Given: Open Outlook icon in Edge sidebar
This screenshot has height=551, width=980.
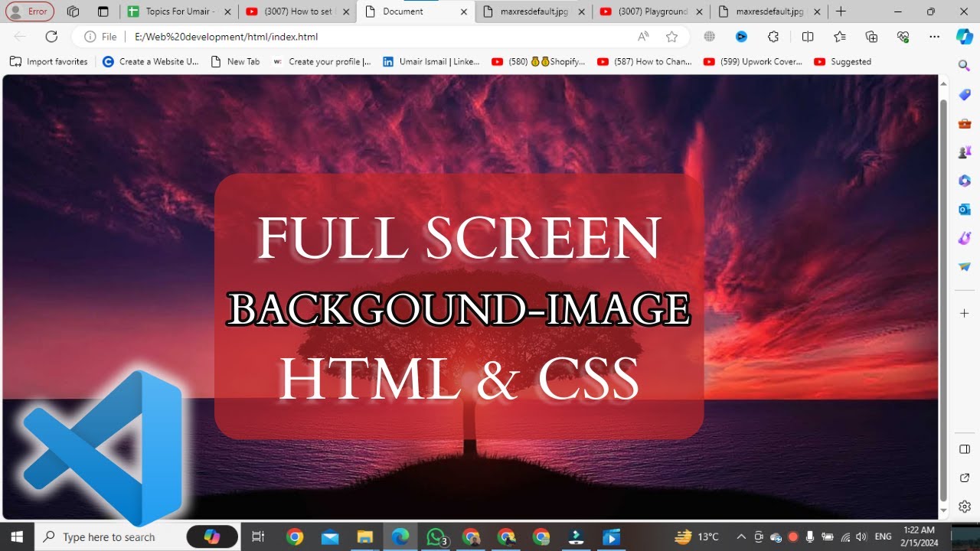Looking at the screenshot, I should (x=965, y=209).
